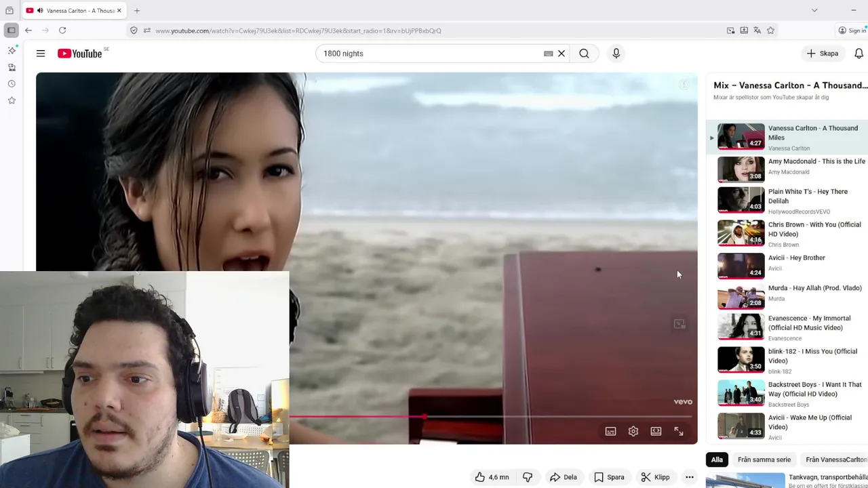Open Backstreet Boys I Want It That Way thumbnail
The image size is (868, 488).
pos(741,392)
